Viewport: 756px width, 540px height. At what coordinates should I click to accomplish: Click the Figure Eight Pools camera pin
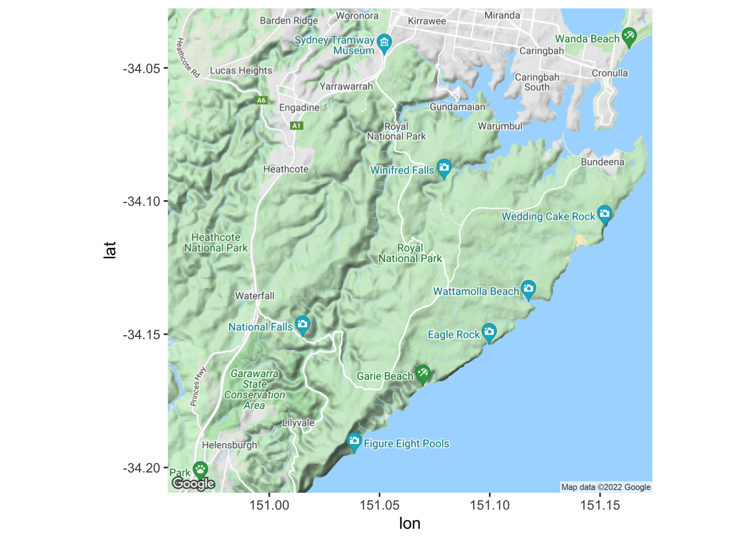[x=354, y=442]
